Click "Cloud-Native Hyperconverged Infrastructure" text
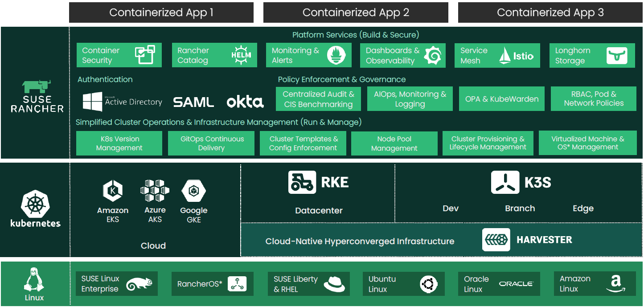Viewport: 644px width, 307px height. [360, 241]
